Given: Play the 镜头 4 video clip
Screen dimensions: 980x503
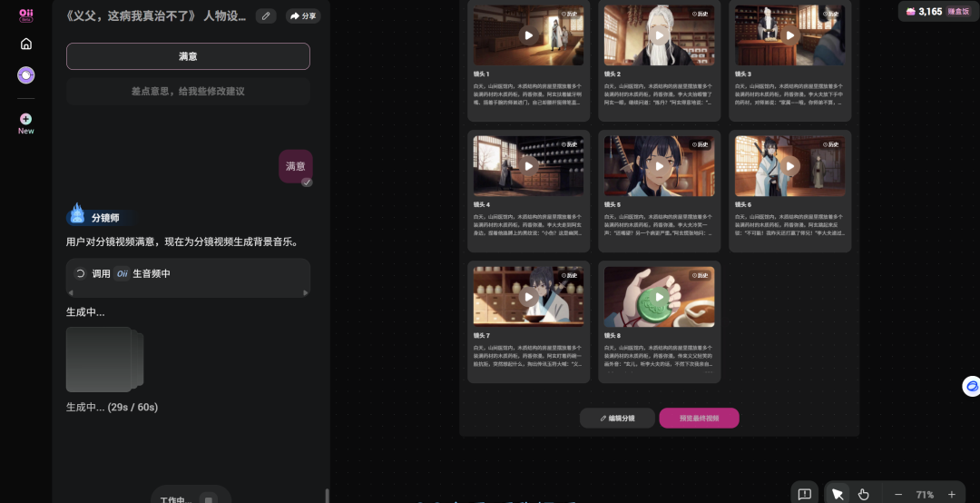Looking at the screenshot, I should coord(529,166).
